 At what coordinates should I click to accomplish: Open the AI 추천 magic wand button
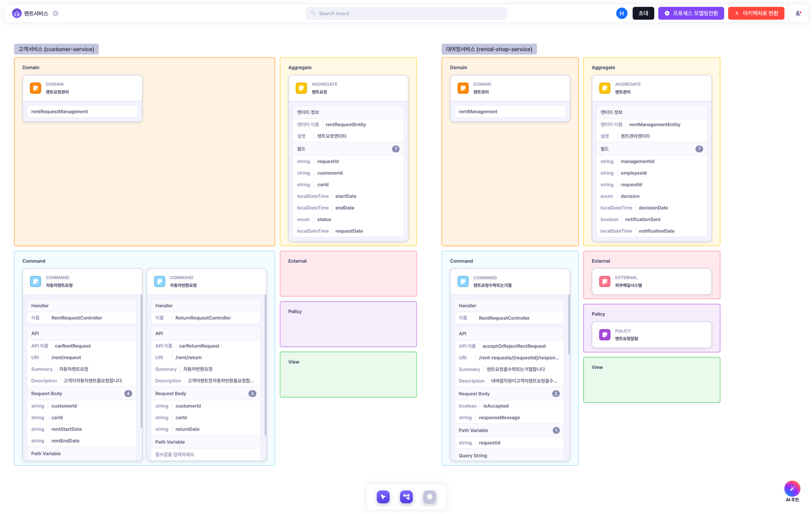coord(792,489)
